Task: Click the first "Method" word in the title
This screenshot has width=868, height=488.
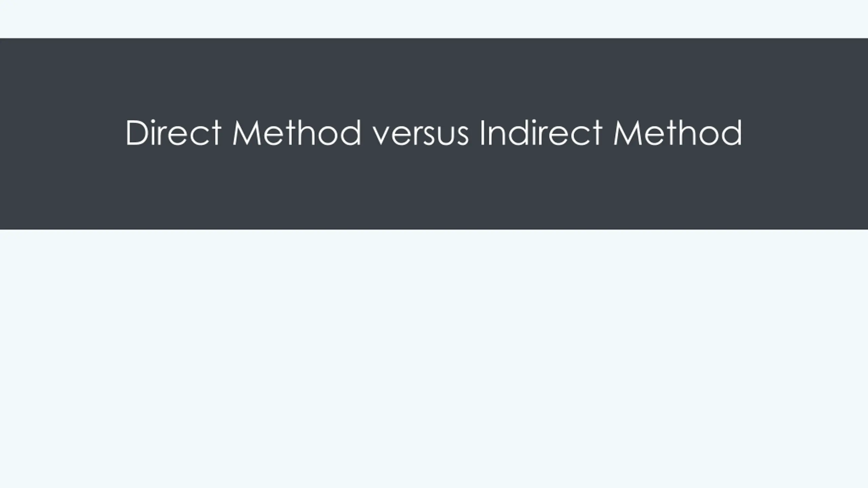Action: (297, 133)
